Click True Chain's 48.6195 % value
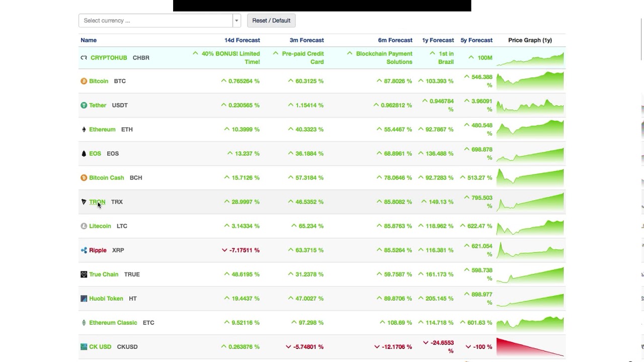The height and width of the screenshot is (362, 644). [246, 274]
